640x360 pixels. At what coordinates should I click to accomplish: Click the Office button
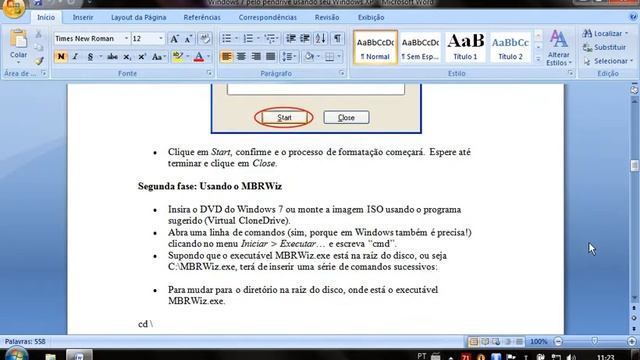[13, 8]
